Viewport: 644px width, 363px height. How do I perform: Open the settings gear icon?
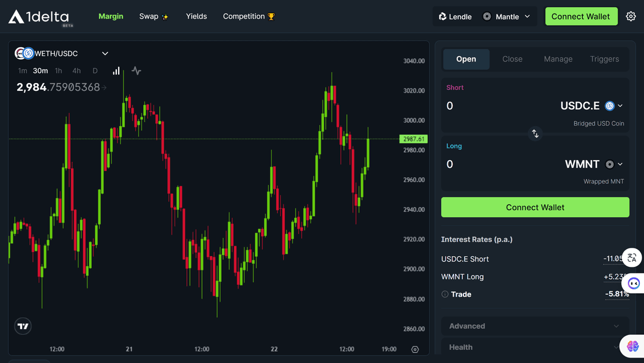click(x=631, y=17)
